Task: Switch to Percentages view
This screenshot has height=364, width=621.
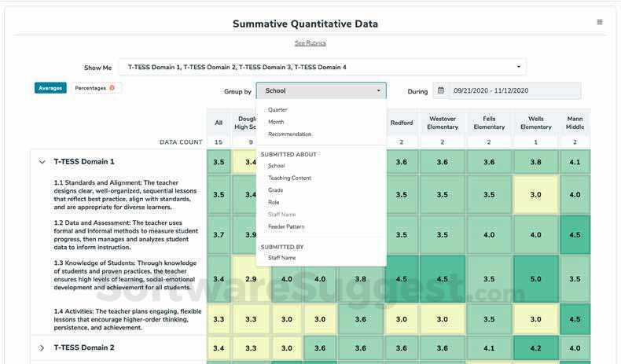Action: (90, 88)
